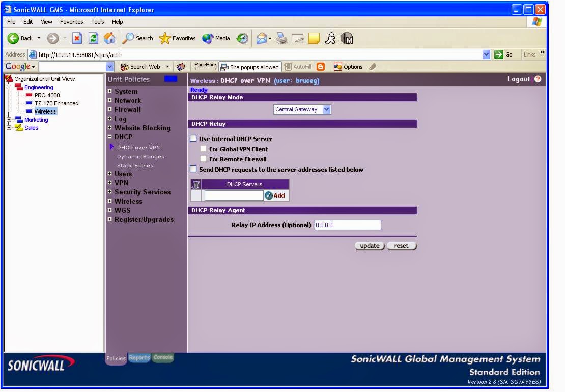Select TZ-170 Enhanced unit in tree
The height and width of the screenshot is (392, 565).
click(x=56, y=103)
